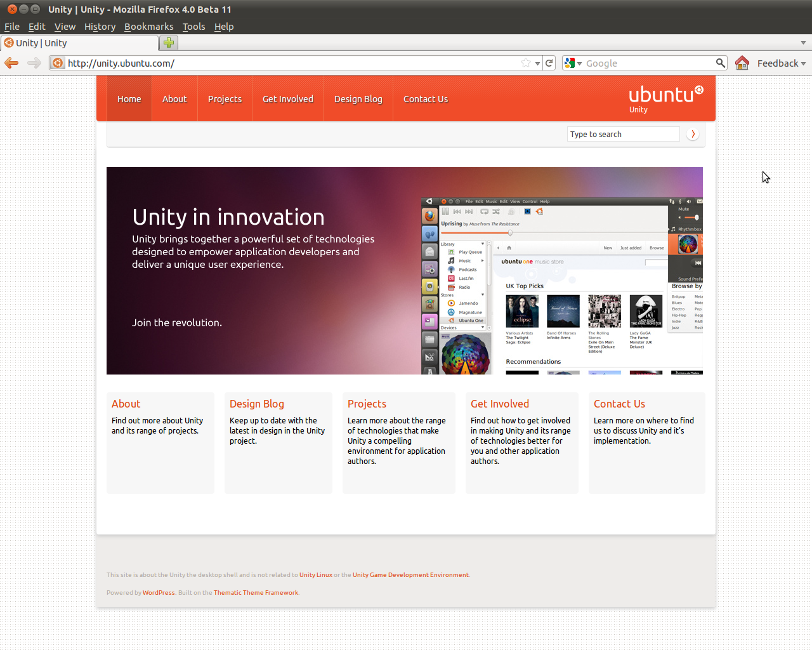Select the 'Unity | Unity' browser tab

[79, 43]
